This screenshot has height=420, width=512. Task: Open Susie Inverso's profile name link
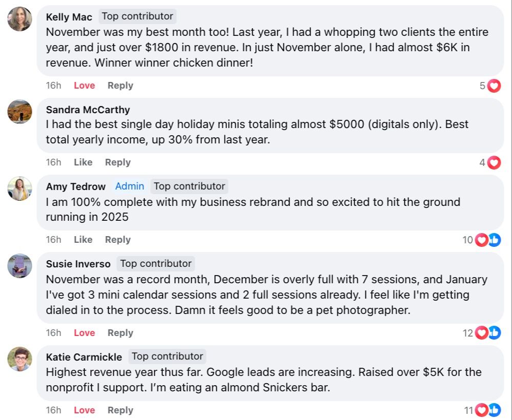(78, 264)
